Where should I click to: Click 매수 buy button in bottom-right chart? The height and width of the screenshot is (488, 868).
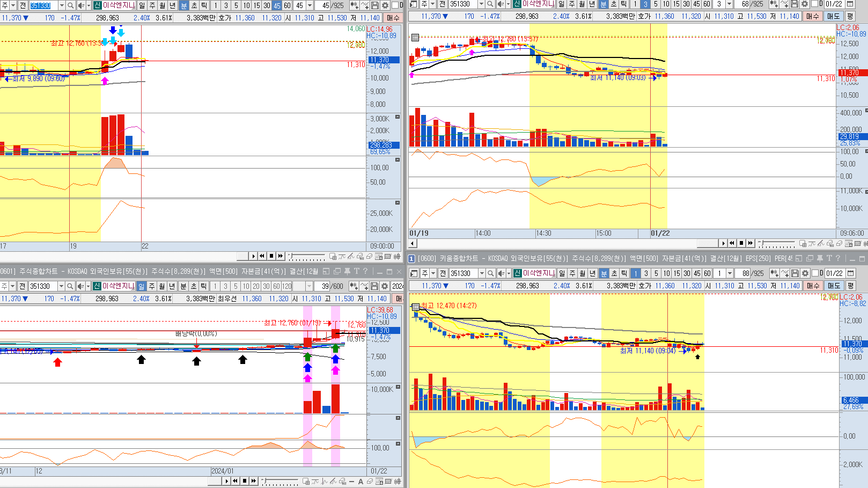tap(813, 286)
